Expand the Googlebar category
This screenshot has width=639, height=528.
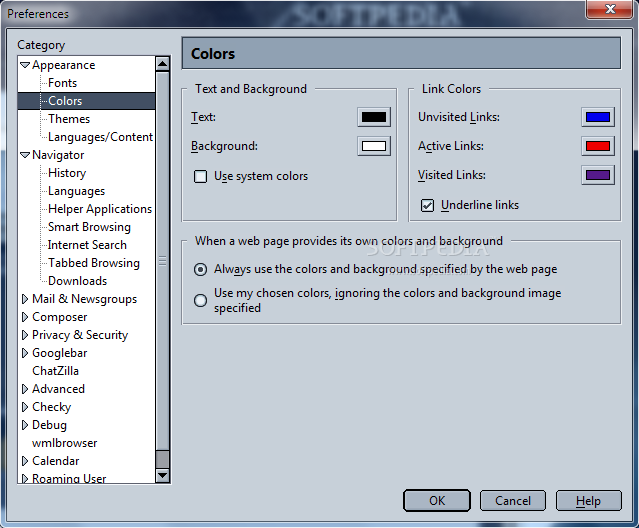[x=25, y=353]
